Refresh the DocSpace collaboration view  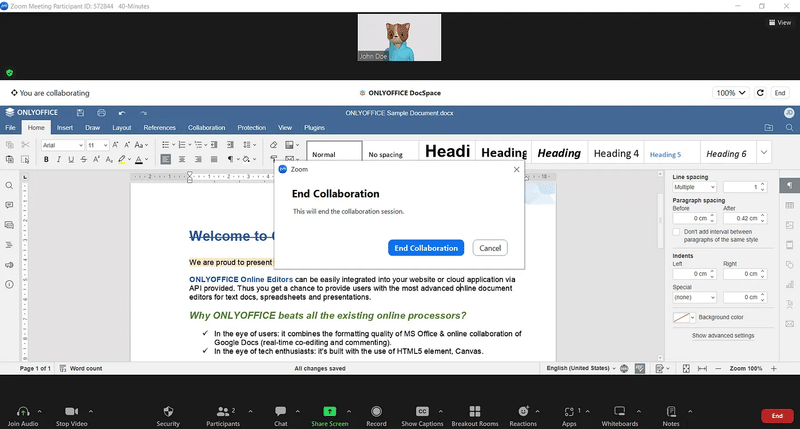tap(760, 93)
